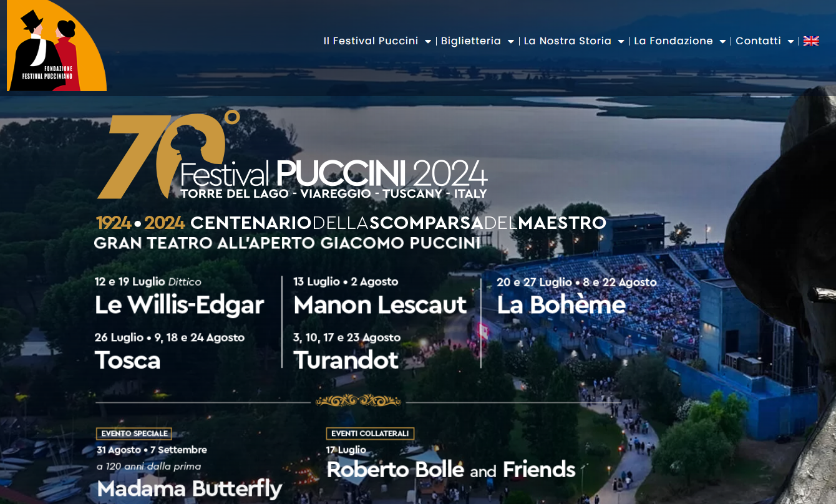Expand the Contatti dropdown arrow

pos(790,42)
